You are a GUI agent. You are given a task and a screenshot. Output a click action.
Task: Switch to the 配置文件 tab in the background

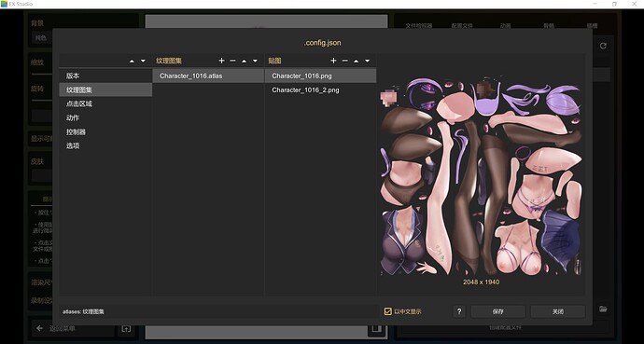462,25
